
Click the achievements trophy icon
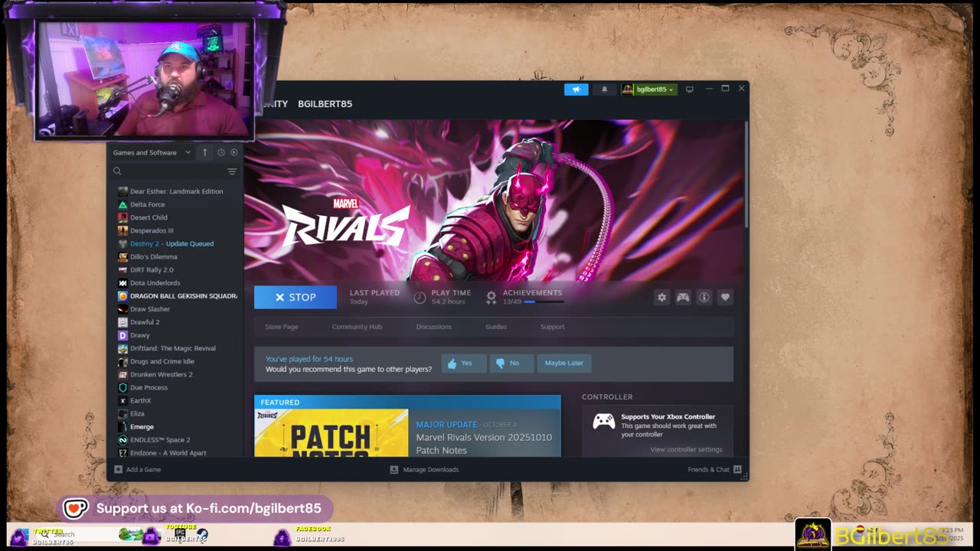pos(492,298)
